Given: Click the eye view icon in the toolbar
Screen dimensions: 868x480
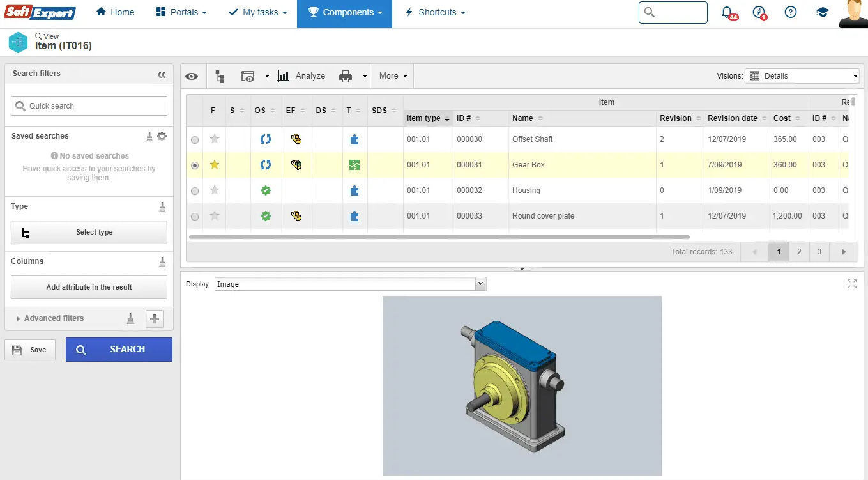Looking at the screenshot, I should pos(192,76).
